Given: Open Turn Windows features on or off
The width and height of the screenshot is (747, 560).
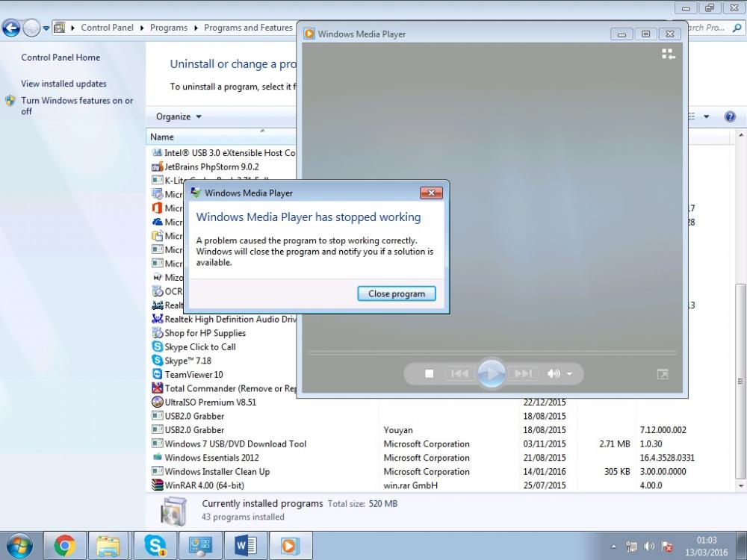Looking at the screenshot, I should (x=77, y=106).
